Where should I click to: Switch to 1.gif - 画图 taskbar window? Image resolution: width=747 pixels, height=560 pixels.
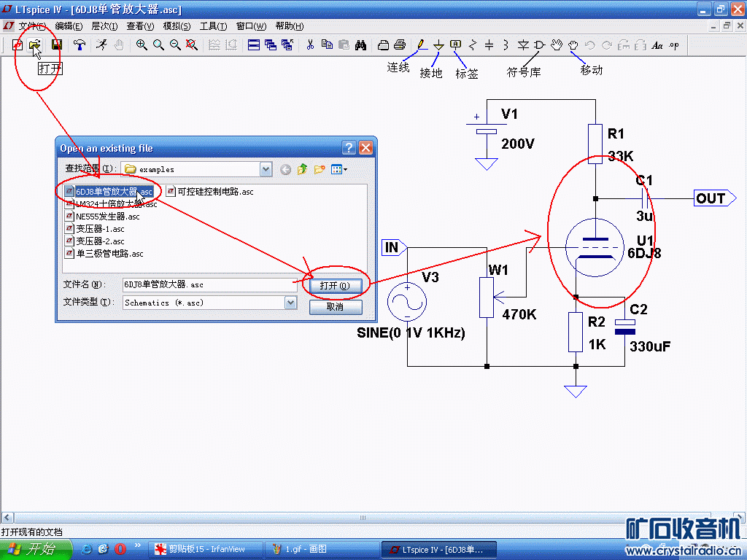click(x=322, y=550)
